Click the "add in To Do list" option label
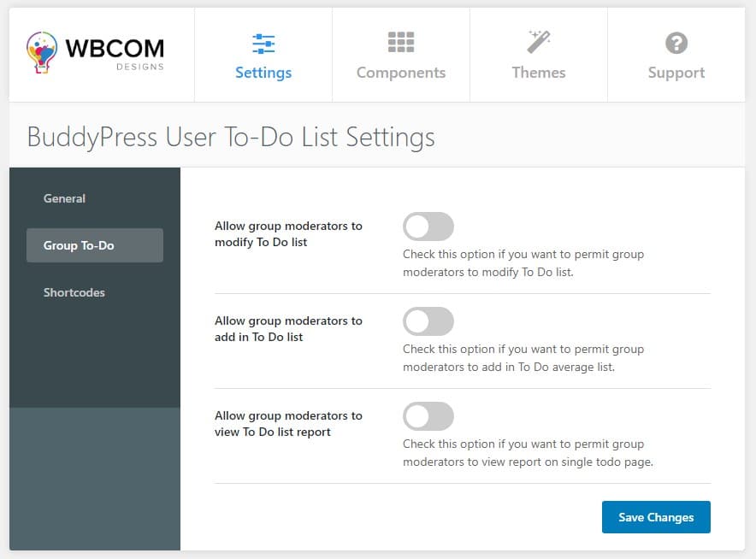This screenshot has height=559, width=756. [288, 329]
